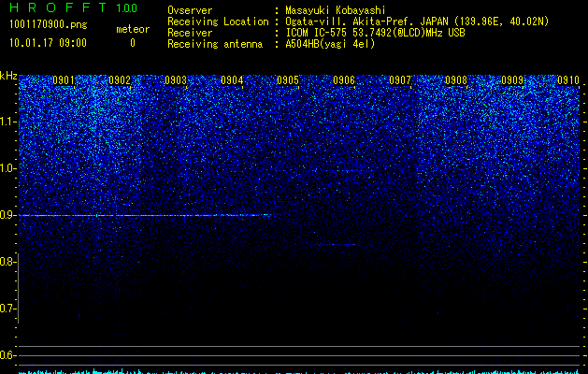Click the 0901 time marker

pyautogui.click(x=64, y=80)
